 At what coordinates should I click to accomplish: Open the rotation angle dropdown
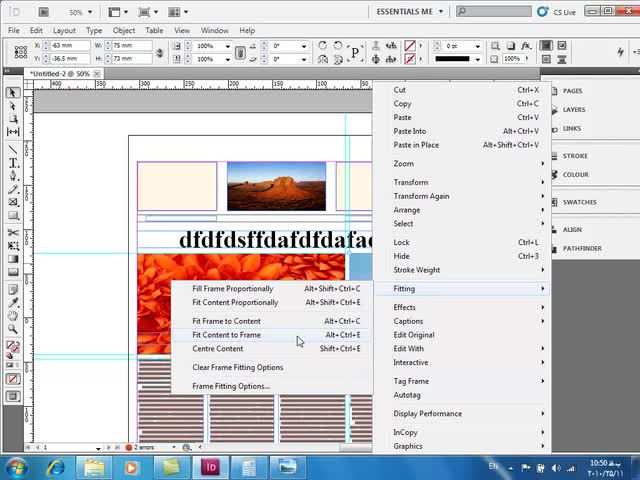point(304,46)
